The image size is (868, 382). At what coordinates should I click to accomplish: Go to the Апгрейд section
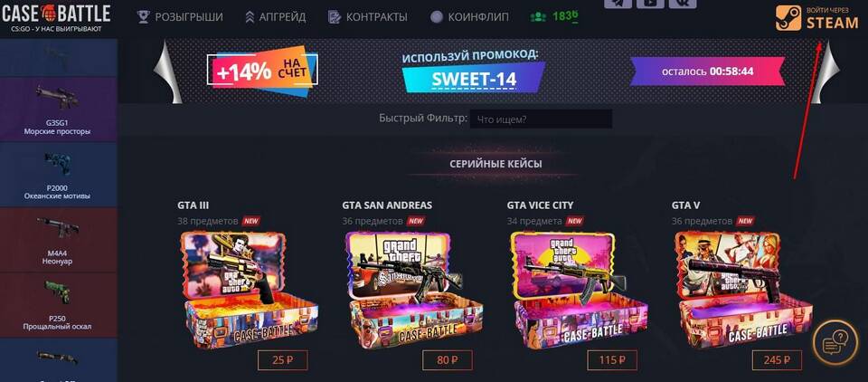275,16
